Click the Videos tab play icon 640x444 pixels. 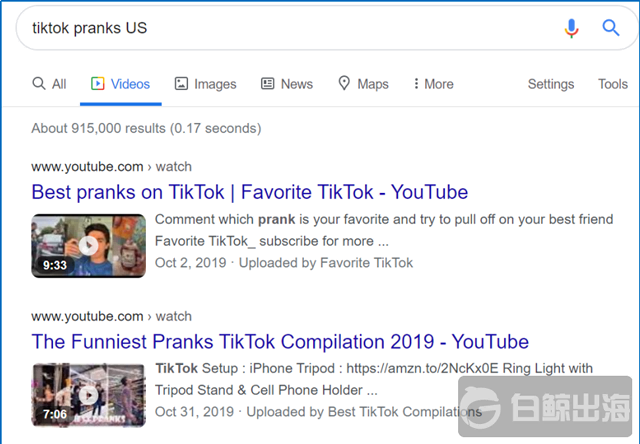click(x=98, y=84)
